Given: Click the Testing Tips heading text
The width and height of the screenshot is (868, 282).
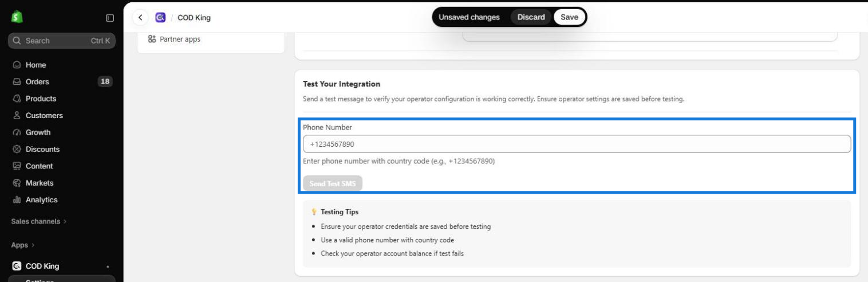Looking at the screenshot, I should pos(340,212).
